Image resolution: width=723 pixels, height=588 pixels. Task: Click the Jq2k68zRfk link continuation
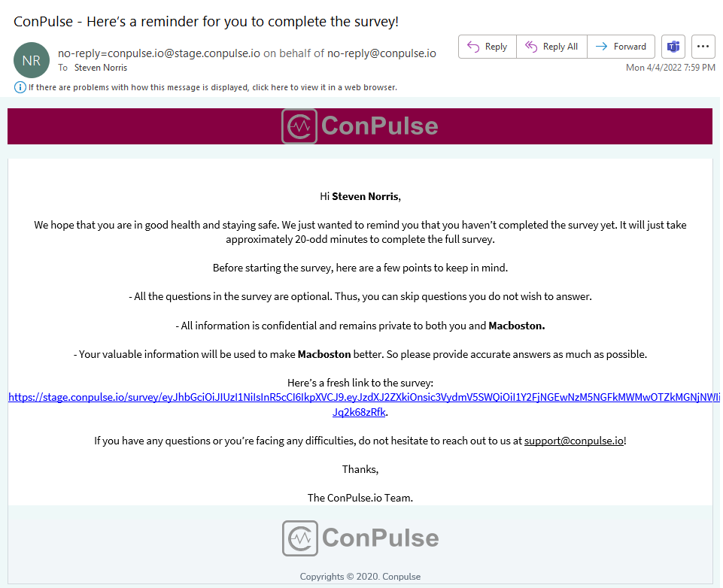(359, 412)
